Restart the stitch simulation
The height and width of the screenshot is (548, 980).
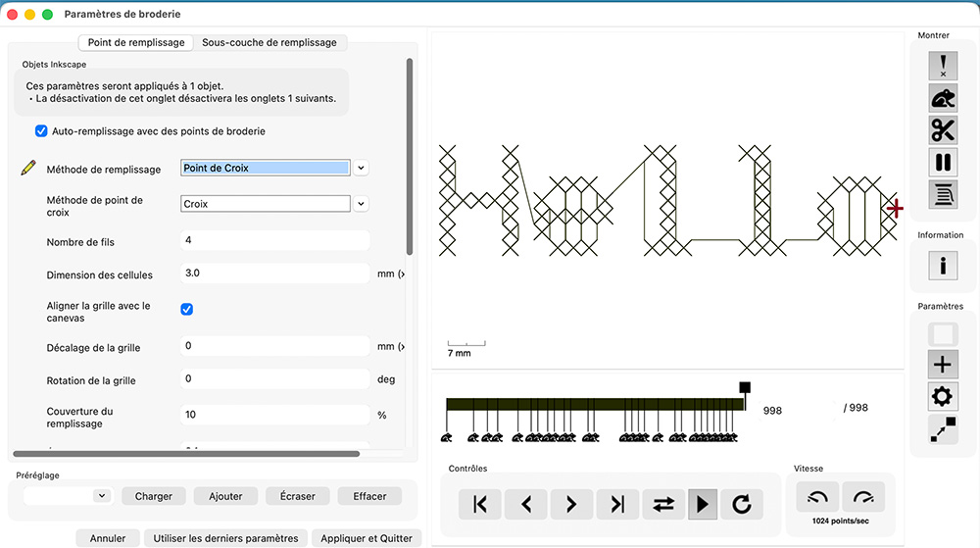pos(741,504)
